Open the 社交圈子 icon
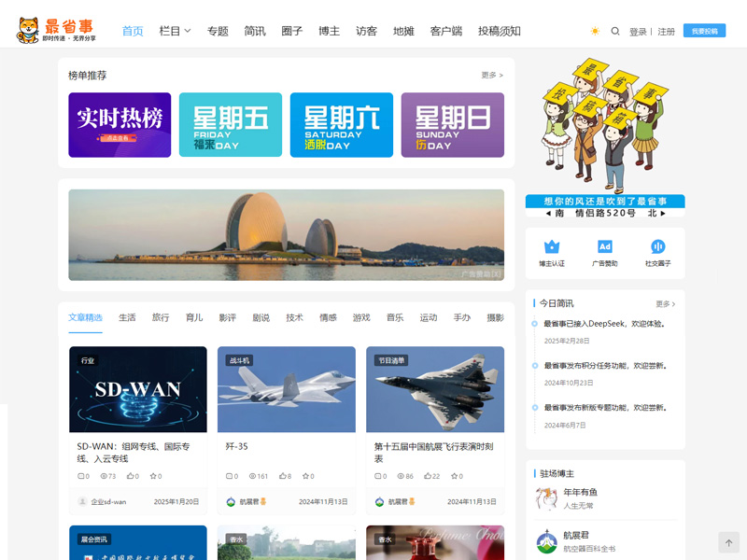The height and width of the screenshot is (560, 747). (x=657, y=247)
